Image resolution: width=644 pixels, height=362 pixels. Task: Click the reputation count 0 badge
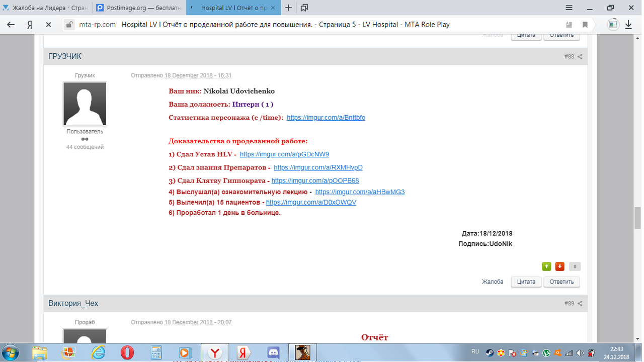pos(575,266)
